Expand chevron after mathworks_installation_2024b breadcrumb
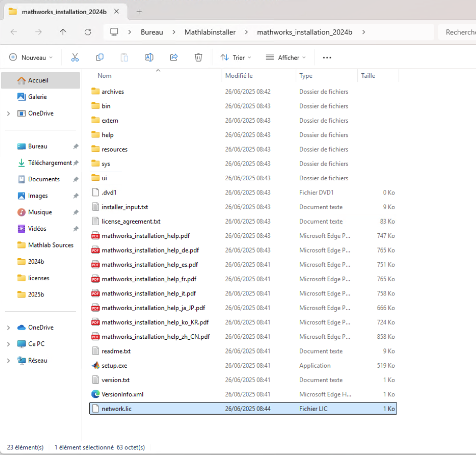 coord(363,32)
